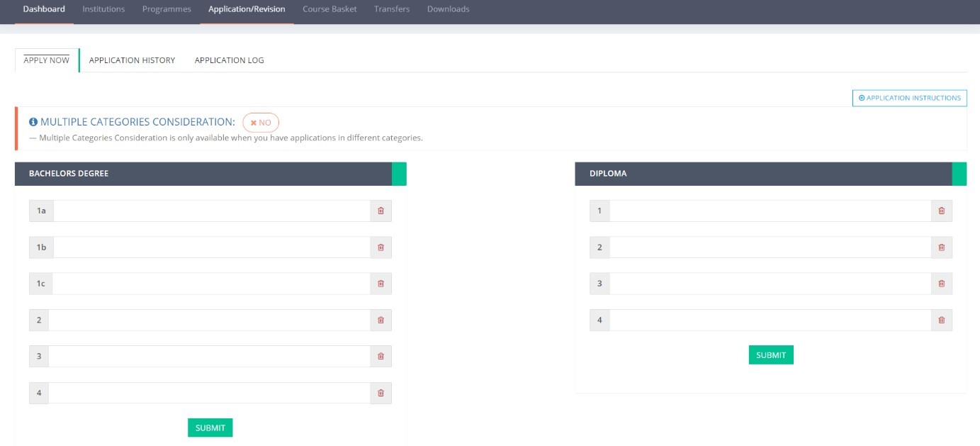The width and height of the screenshot is (980, 446).
Task: Open the Application Log tab
Action: pos(229,60)
